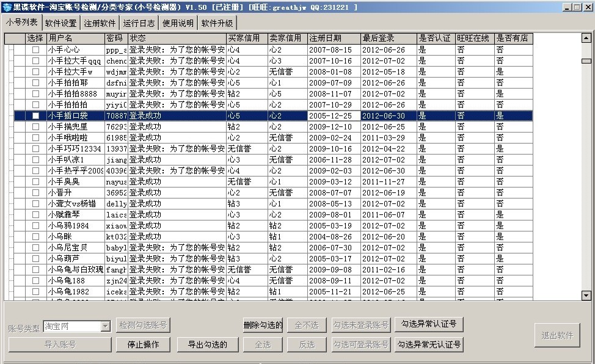
Task: Click the 删除勾选的 button
Action: tap(263, 326)
